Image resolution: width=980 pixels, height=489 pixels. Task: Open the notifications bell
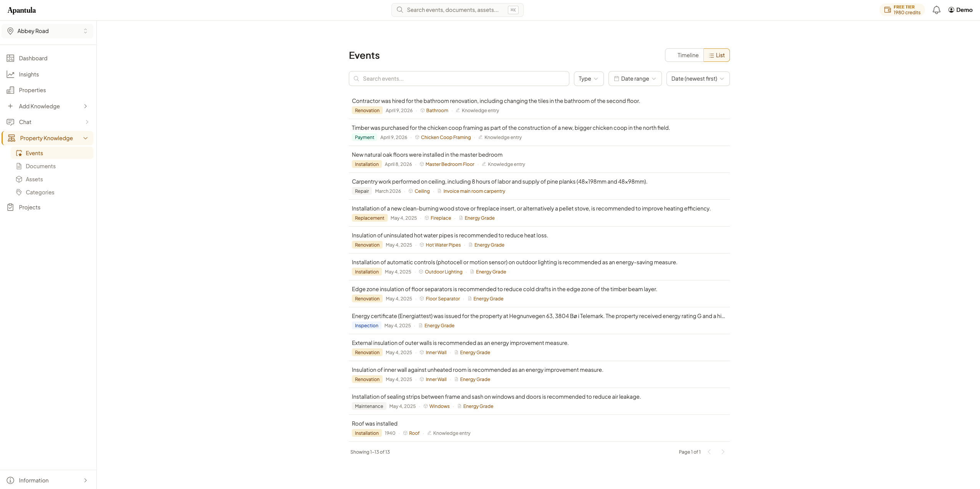pyautogui.click(x=936, y=10)
